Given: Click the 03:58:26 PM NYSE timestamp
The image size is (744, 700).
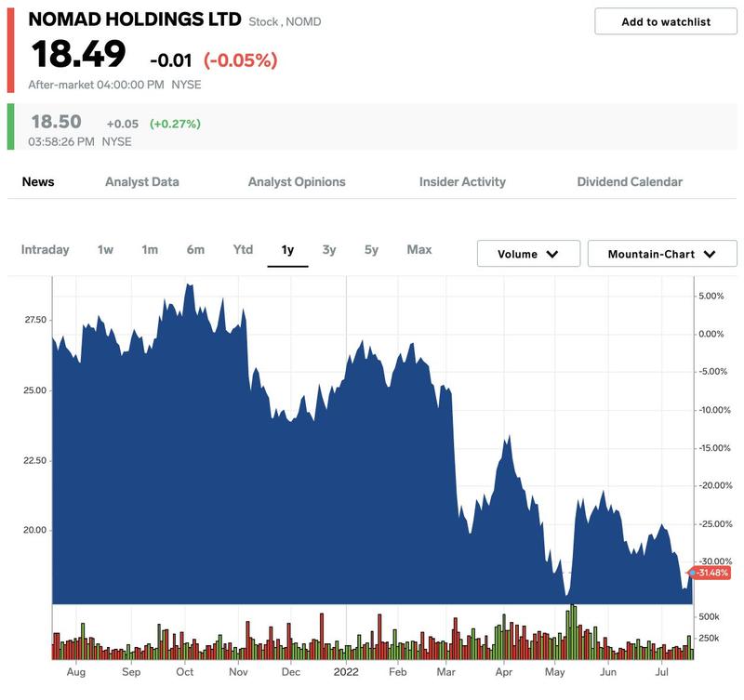Looking at the screenshot, I should point(80,142).
